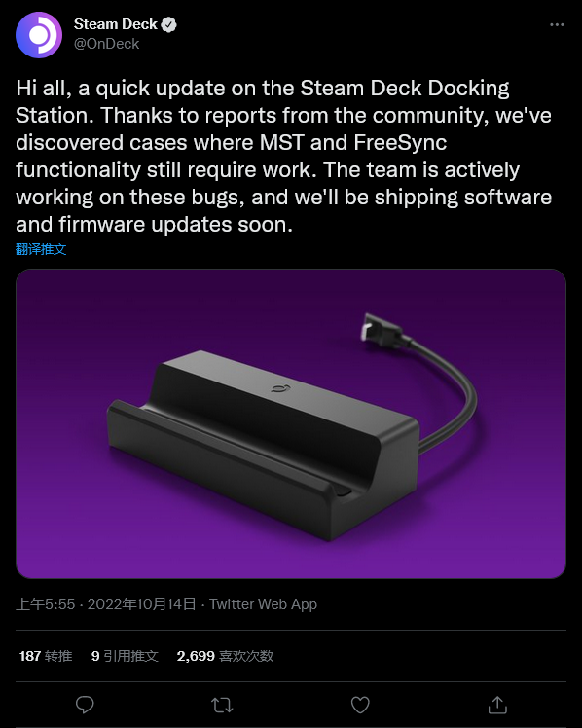Screen dimensions: 582x728
Task: Click the tweet text about Docking Station
Action: tap(283, 156)
